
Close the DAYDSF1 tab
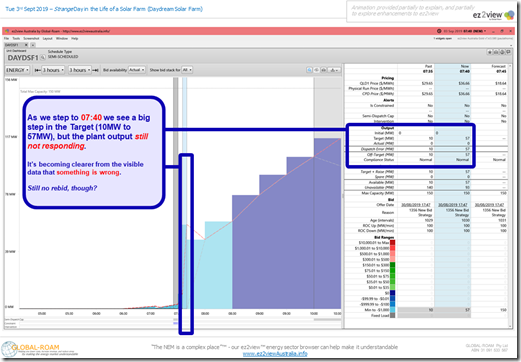pyautogui.click(x=26, y=45)
